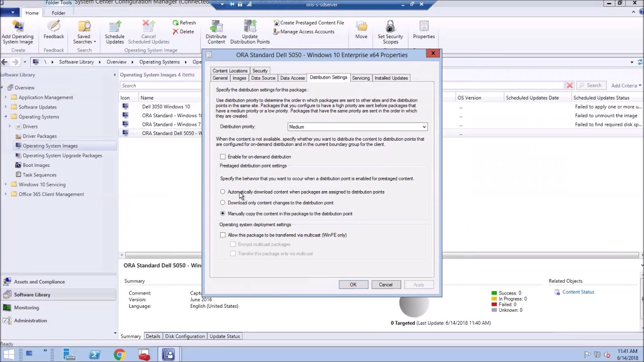Viewport: 644px width, 362px height.
Task: Click the navigation Back arrow
Action: click(5, 62)
